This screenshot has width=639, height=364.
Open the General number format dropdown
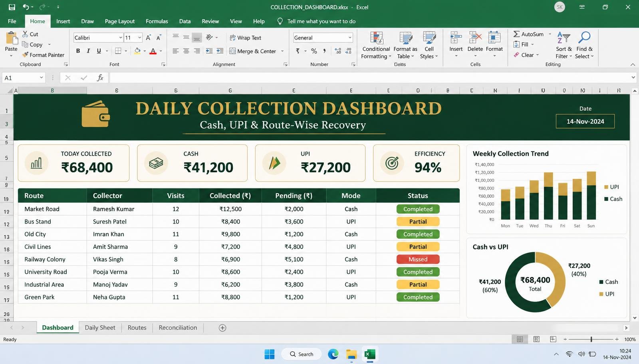click(x=350, y=38)
